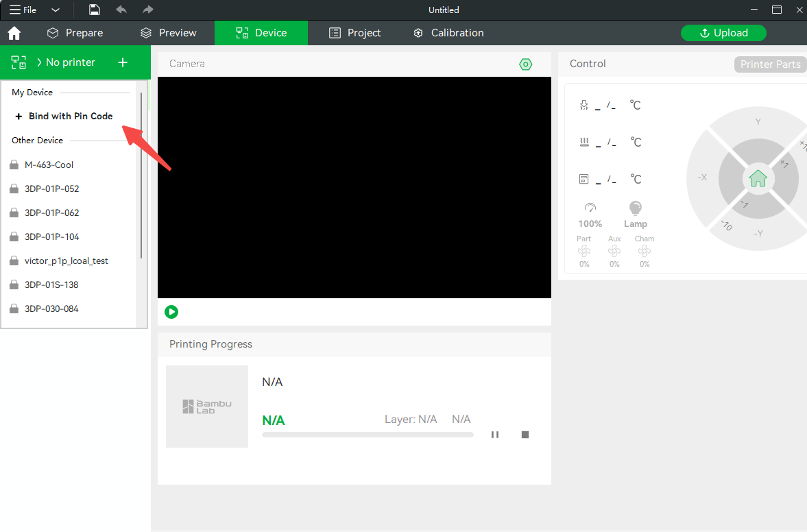The height and width of the screenshot is (532, 807).
Task: Click lock icon beside M-463-Cool
Action: (x=14, y=165)
